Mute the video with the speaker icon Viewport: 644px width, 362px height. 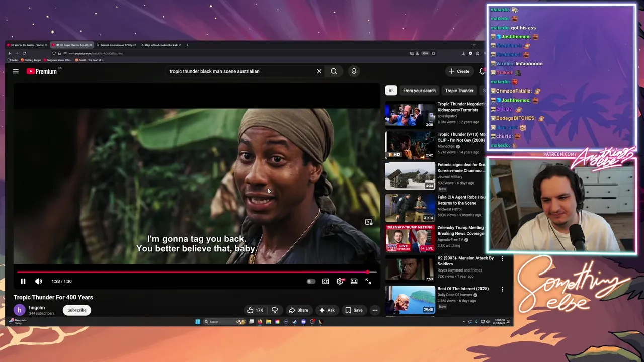38,281
